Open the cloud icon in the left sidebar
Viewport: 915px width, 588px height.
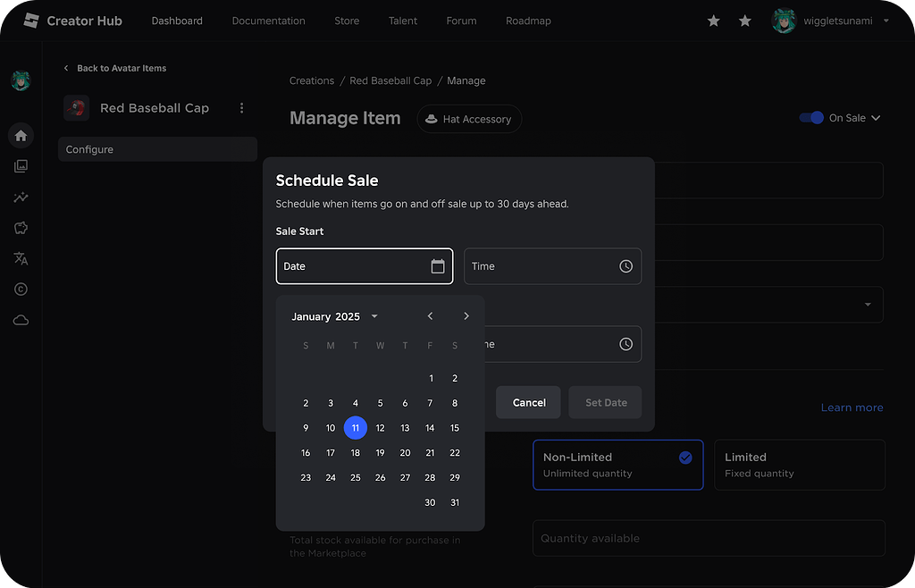pos(20,319)
